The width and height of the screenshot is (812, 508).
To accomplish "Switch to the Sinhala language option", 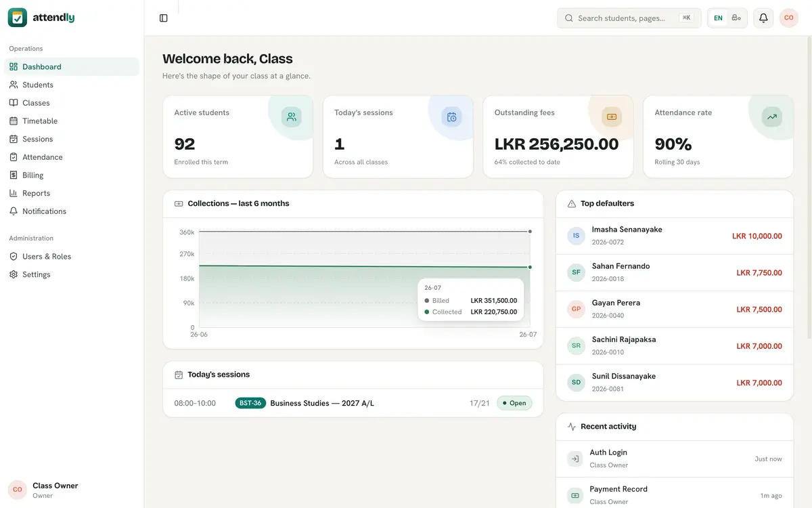I will 736,18.
